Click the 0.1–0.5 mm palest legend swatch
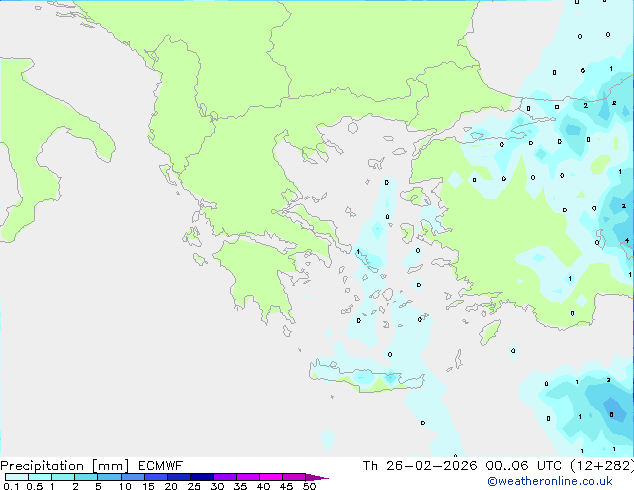Image resolution: width=634 pixels, height=490 pixels. tap(17, 477)
